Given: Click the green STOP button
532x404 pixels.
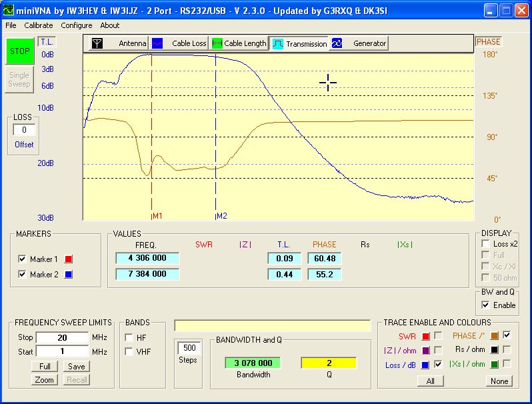Looking at the screenshot, I should click(x=19, y=51).
